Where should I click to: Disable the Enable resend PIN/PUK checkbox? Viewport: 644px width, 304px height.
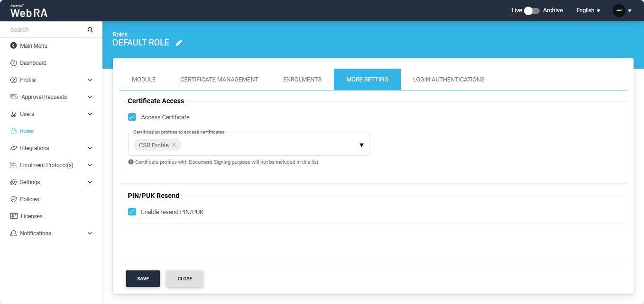(132, 212)
